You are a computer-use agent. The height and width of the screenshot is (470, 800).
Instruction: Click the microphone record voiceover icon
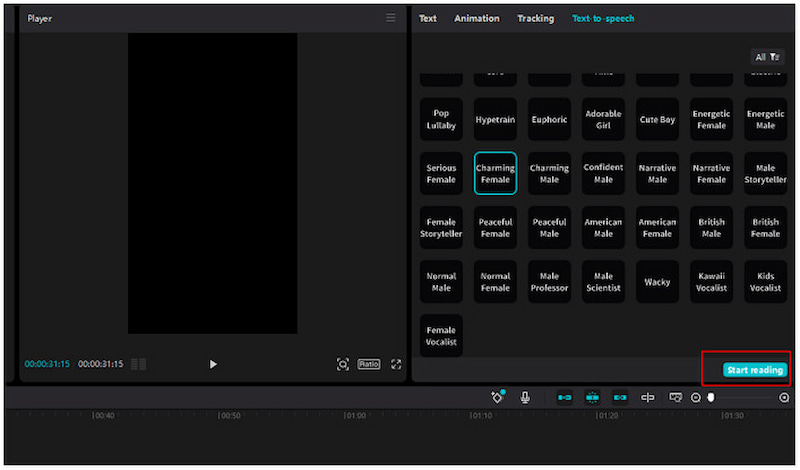[525, 397]
